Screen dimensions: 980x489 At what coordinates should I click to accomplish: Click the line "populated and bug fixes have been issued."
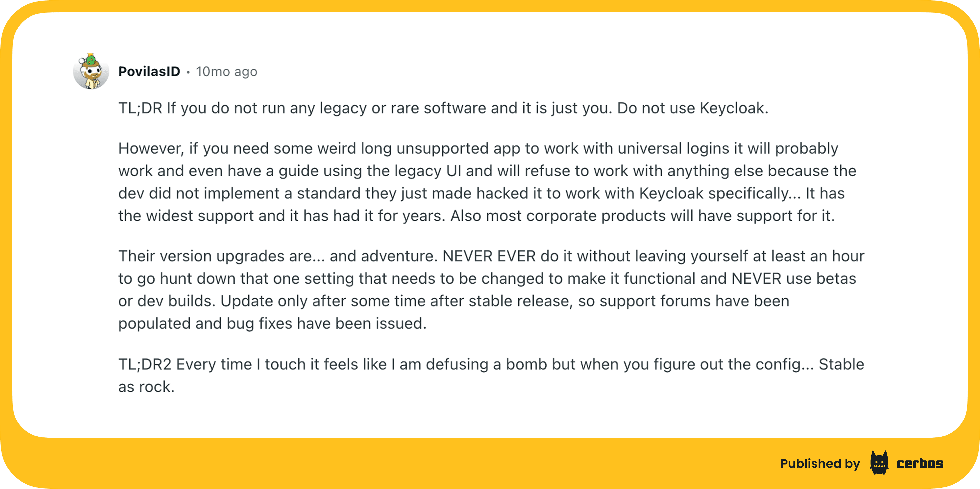pos(272,323)
